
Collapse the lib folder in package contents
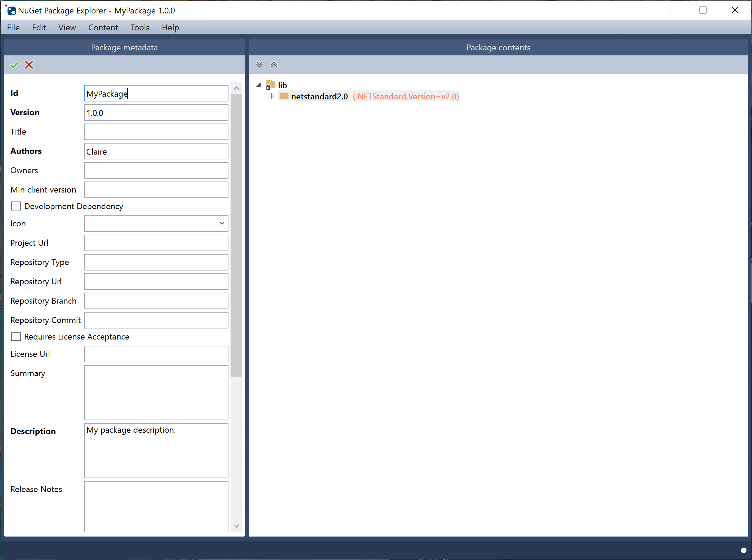(260, 85)
